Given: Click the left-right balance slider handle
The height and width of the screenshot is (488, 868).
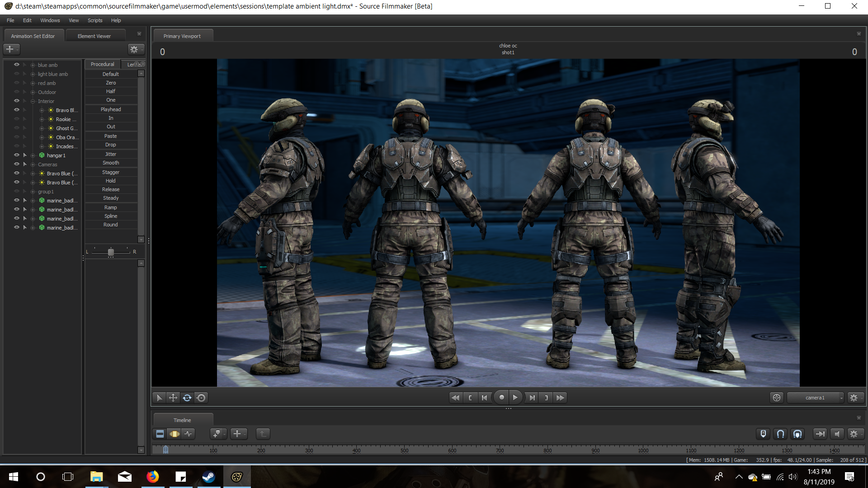Looking at the screenshot, I should point(111,252).
